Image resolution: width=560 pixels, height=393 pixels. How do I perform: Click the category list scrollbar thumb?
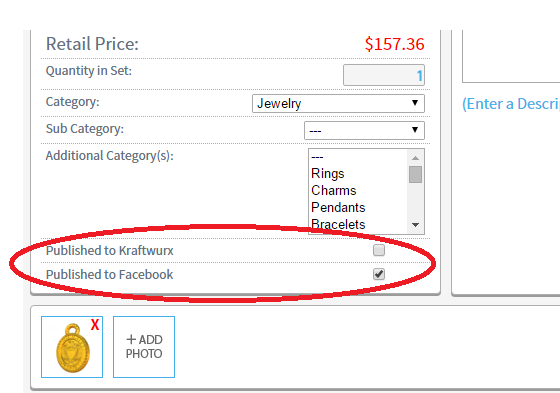pyautogui.click(x=415, y=174)
